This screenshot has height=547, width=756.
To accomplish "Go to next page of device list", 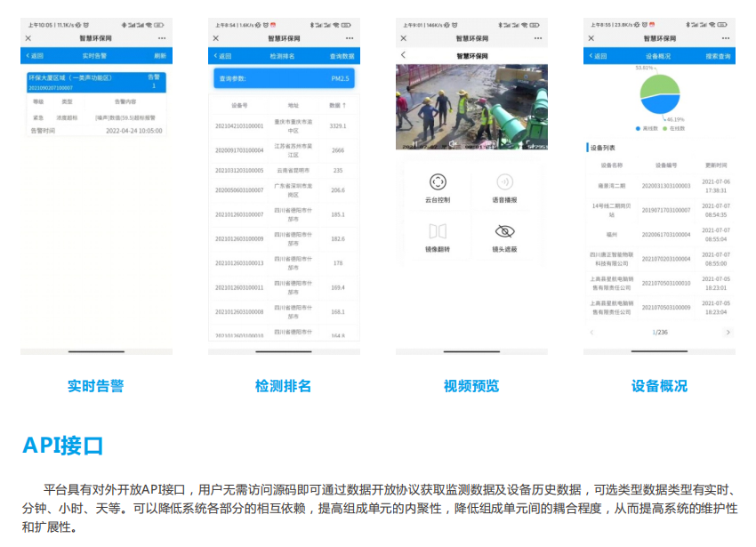I will click(x=728, y=333).
